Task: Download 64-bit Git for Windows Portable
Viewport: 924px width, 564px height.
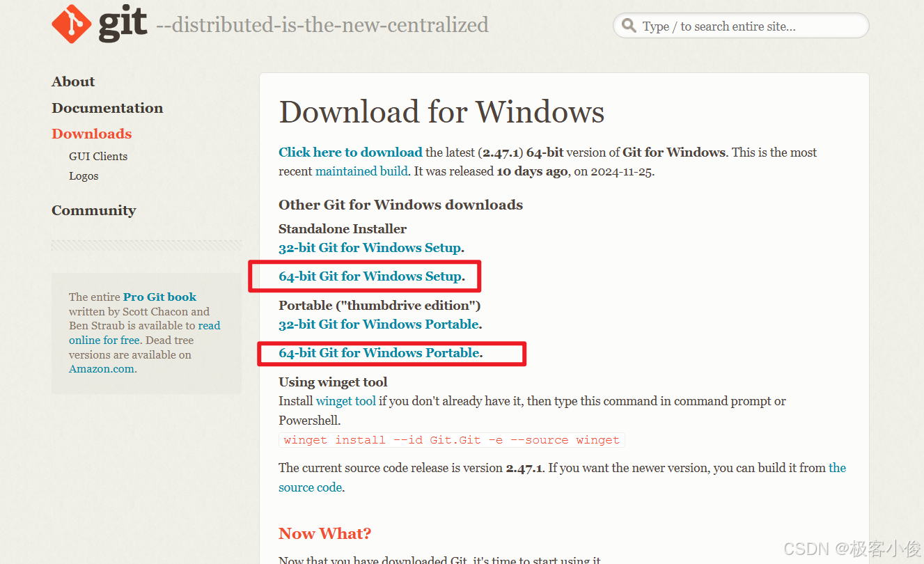Action: pyautogui.click(x=379, y=352)
